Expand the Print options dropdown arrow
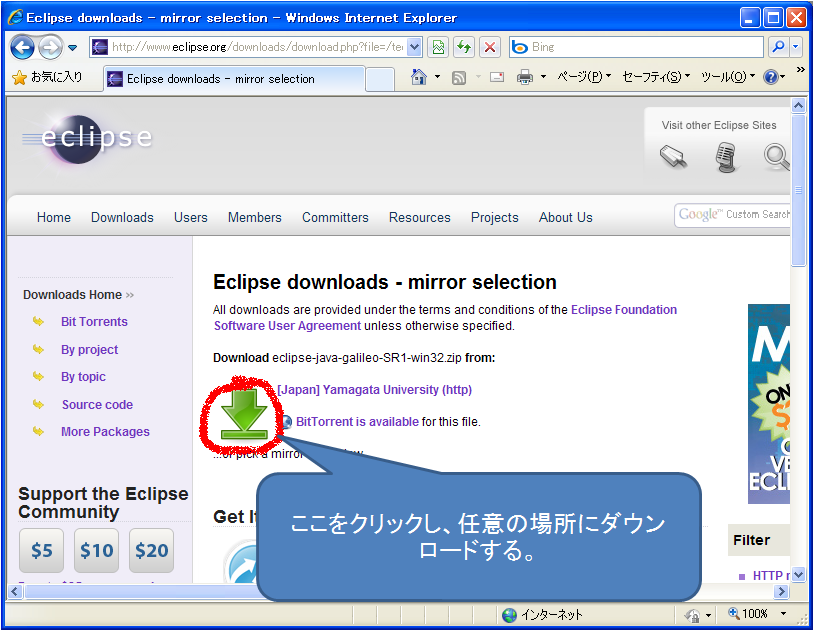The image size is (814, 631). pos(544,77)
